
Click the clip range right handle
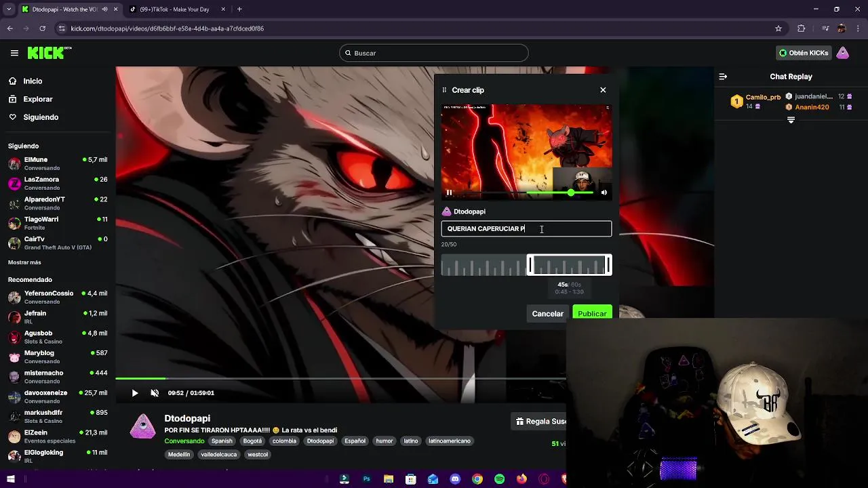click(x=608, y=265)
